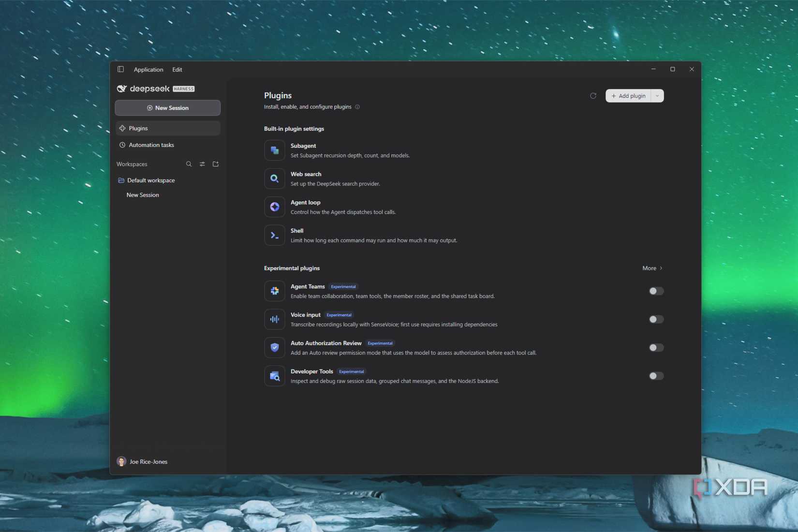Open the Shell plugin icon
This screenshot has width=798, height=532.
(x=274, y=235)
